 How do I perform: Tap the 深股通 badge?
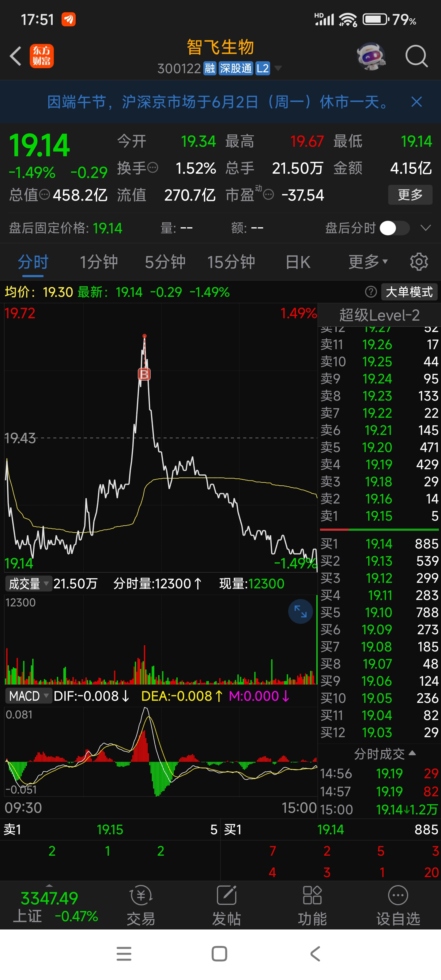[x=236, y=69]
